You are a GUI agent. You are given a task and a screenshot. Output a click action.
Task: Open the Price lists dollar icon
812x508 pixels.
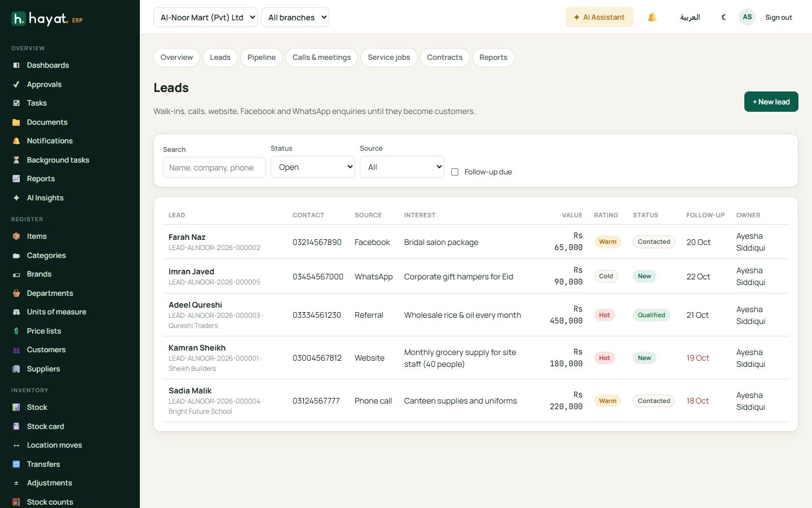pos(16,331)
